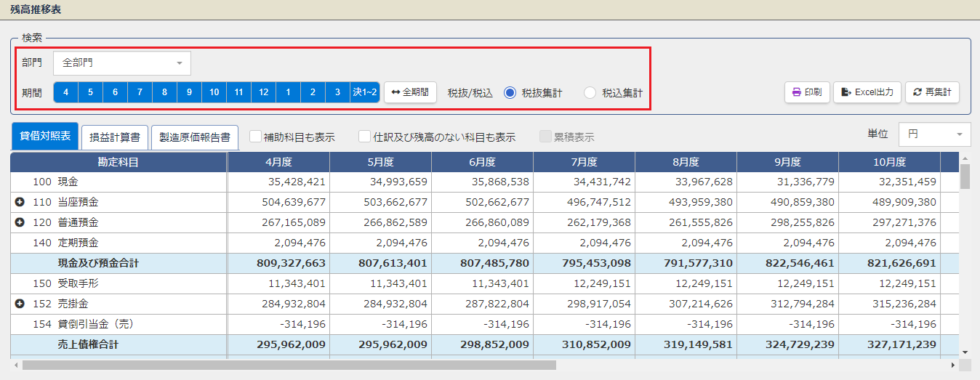The height and width of the screenshot is (380, 980).
Task: Expand the 152 売掛金 plus icon
Action: click(20, 304)
